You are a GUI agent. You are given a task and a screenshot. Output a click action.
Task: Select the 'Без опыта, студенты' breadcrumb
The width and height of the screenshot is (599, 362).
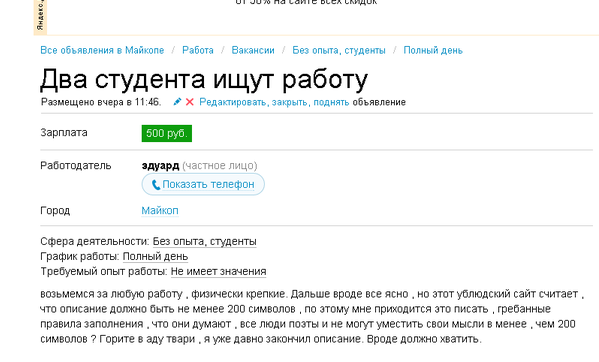click(x=339, y=50)
